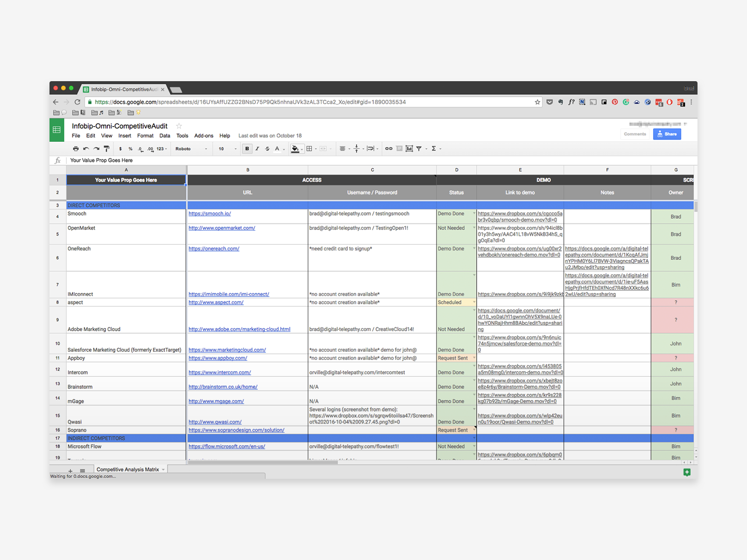Select column B header

(247, 170)
